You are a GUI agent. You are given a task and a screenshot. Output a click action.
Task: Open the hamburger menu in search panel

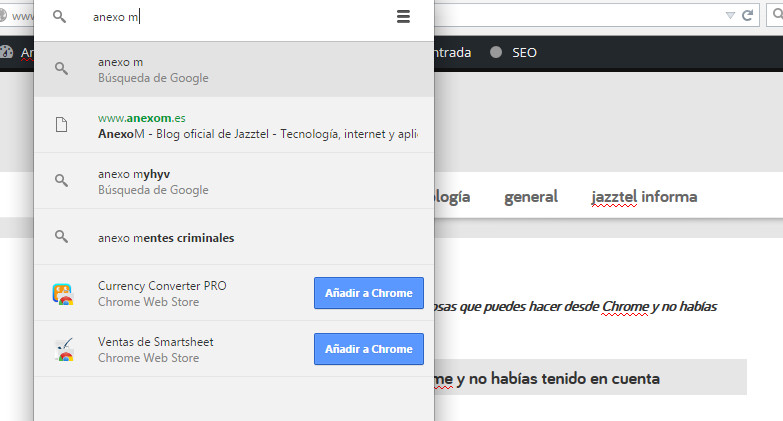[x=403, y=16]
